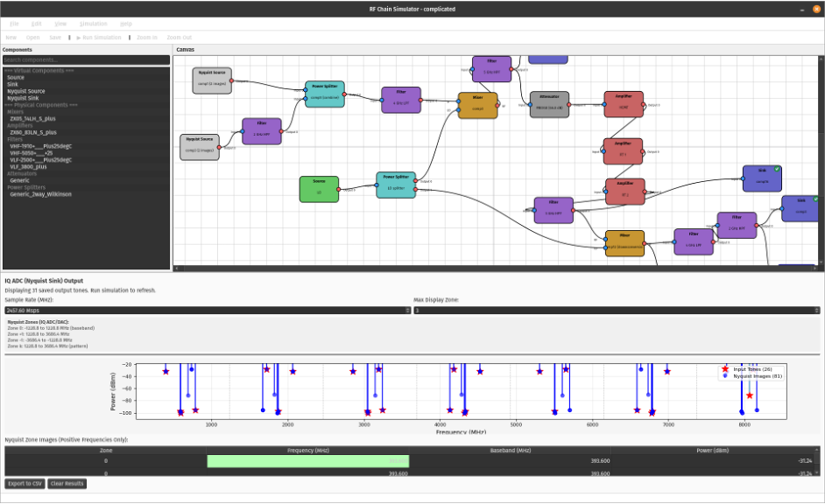
Task: Select the topmost Nyquist Source node
Action: (212, 80)
